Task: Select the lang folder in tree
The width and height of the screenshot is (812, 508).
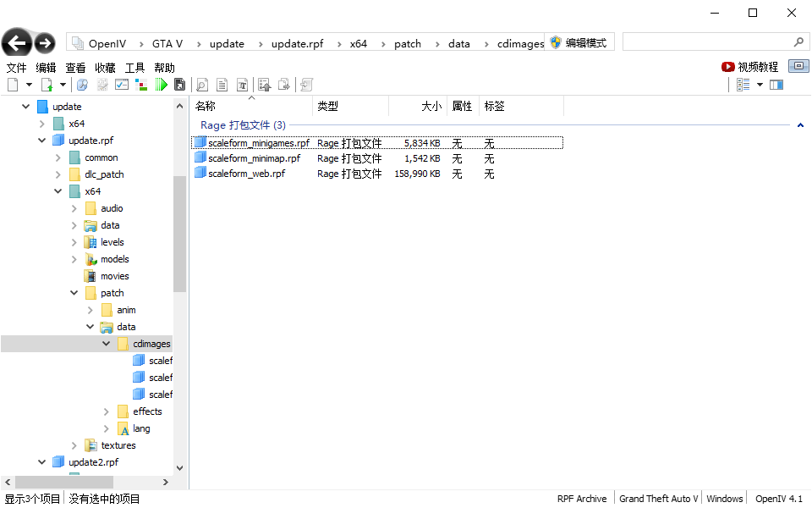Action: (x=141, y=428)
